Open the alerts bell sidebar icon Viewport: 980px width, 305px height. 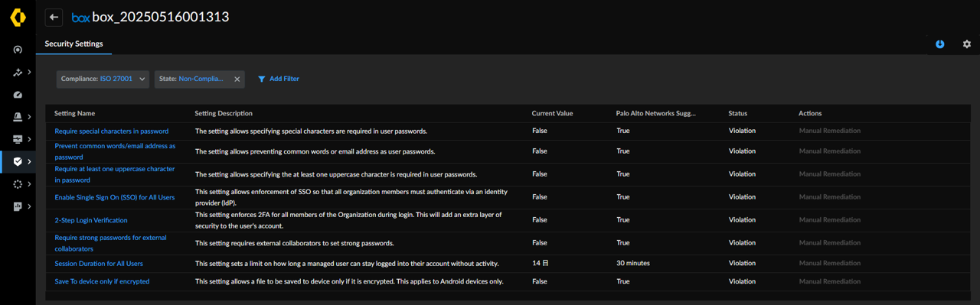(x=18, y=117)
